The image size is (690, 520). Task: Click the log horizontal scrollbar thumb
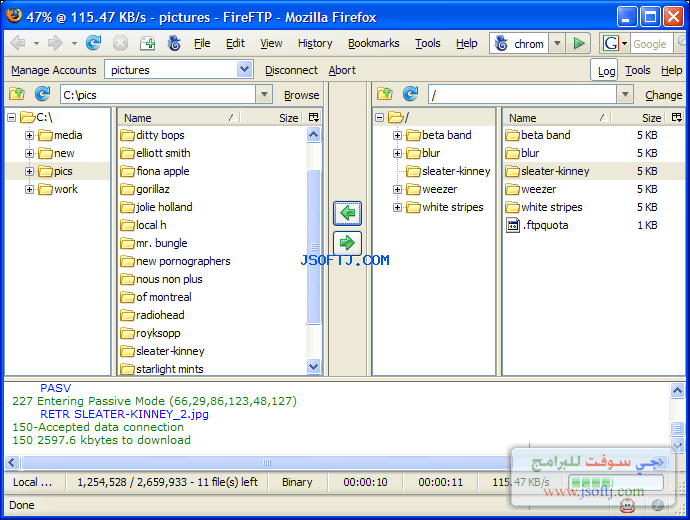click(x=267, y=462)
